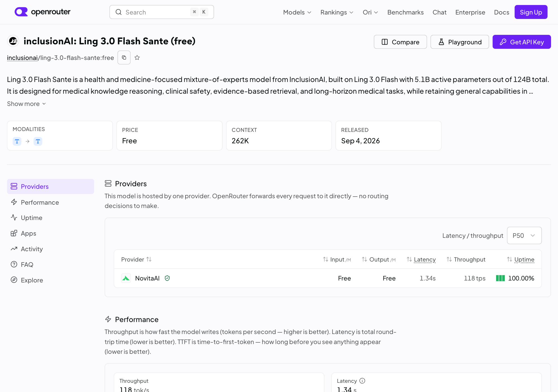
Task: Click the inclusionAI avatar icon beside title
Action: click(13, 41)
